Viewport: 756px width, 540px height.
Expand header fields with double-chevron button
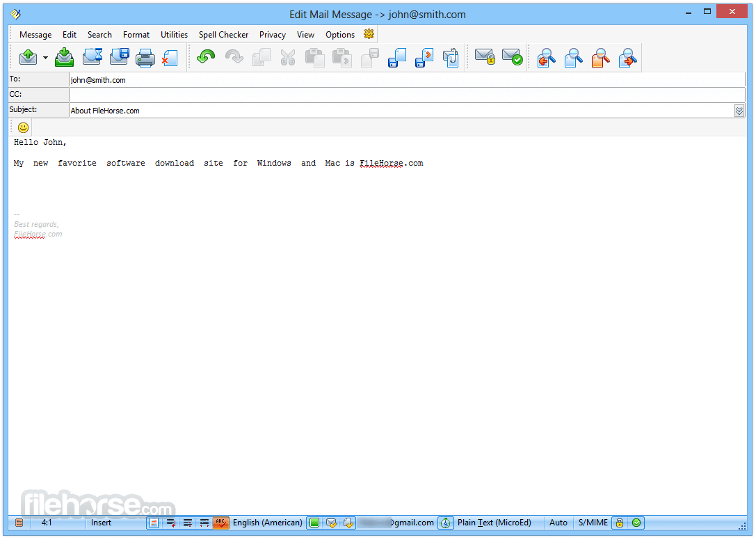click(739, 111)
